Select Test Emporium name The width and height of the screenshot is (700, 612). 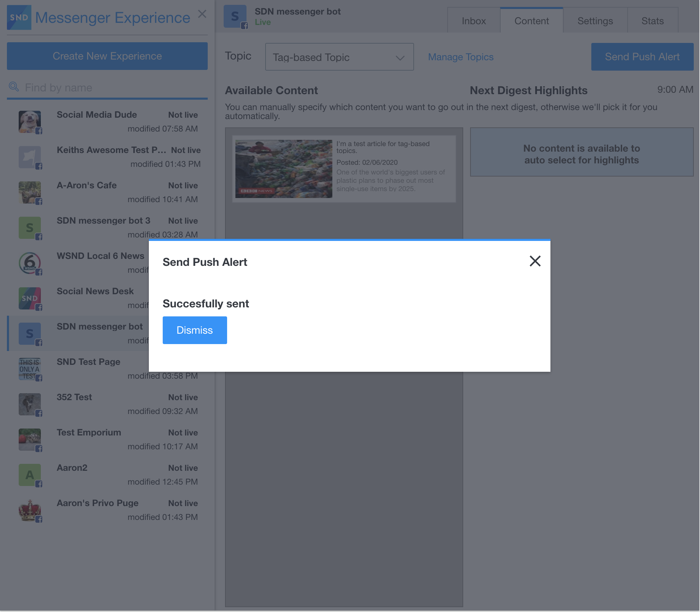click(x=89, y=432)
